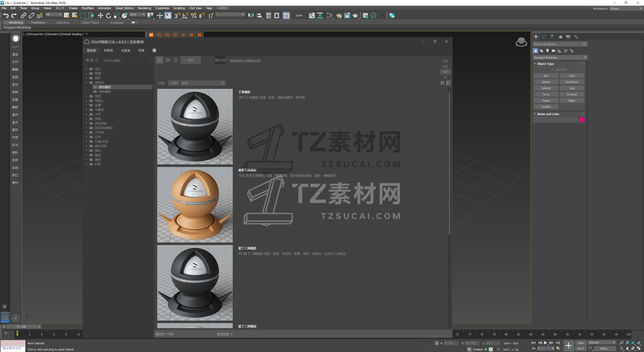Select the Lights category icon
Screen dimensions: 644x352
coord(548,51)
